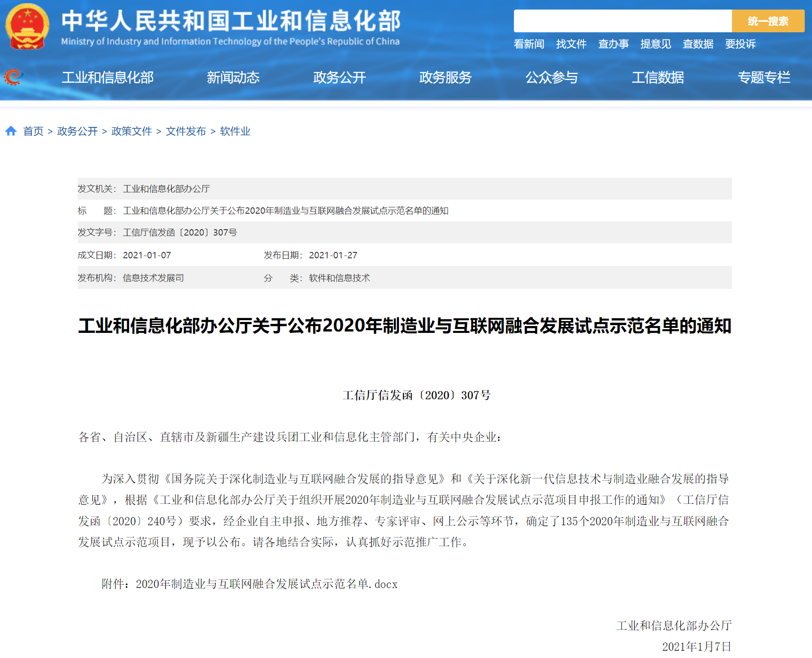The width and height of the screenshot is (812, 658).
Task: Open the 提意见 quick link
Action: pyautogui.click(x=656, y=44)
